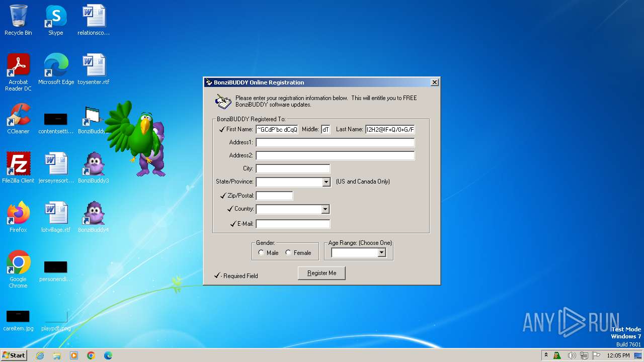Screen dimensions: 644x362
Task: Click the Last Name field
Action: click(390, 129)
